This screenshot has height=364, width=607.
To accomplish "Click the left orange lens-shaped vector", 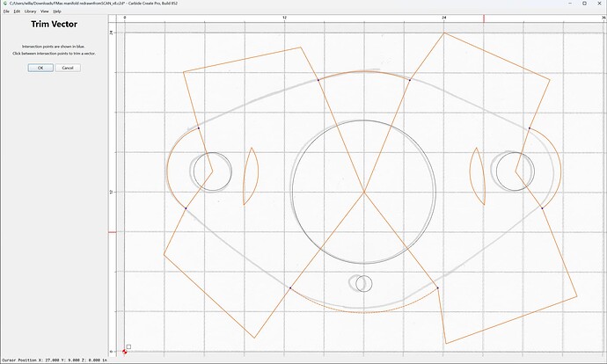I will click(x=259, y=176).
